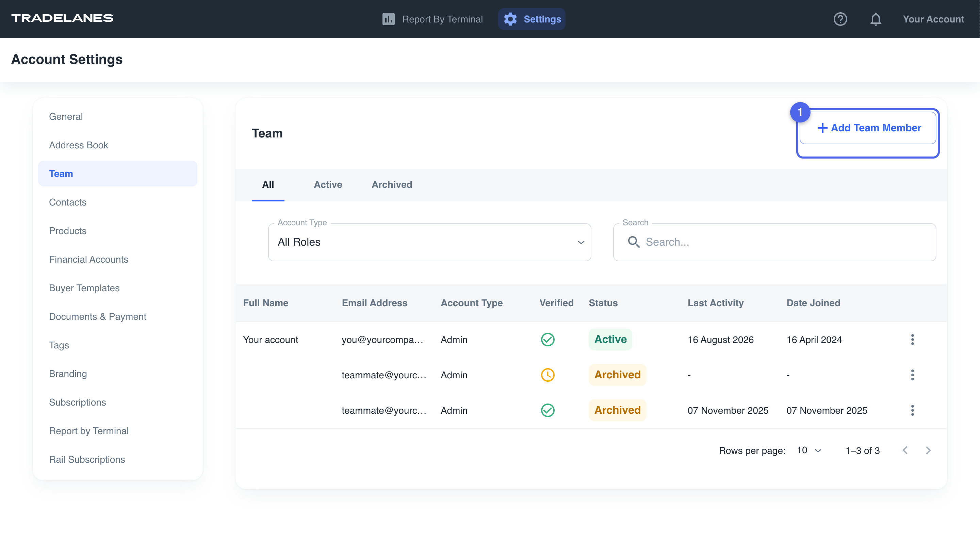This screenshot has width=980, height=558.
Task: Sort by Last Activity column header
Action: pyautogui.click(x=716, y=303)
